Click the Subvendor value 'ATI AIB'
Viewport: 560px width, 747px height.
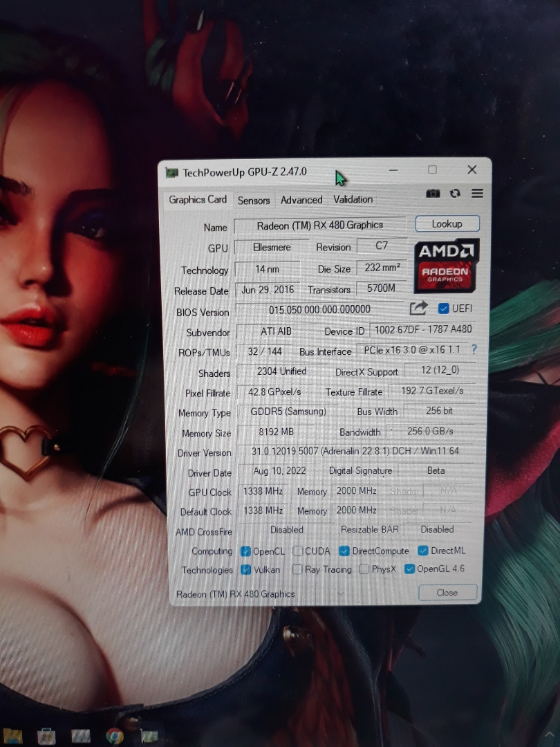tap(276, 331)
